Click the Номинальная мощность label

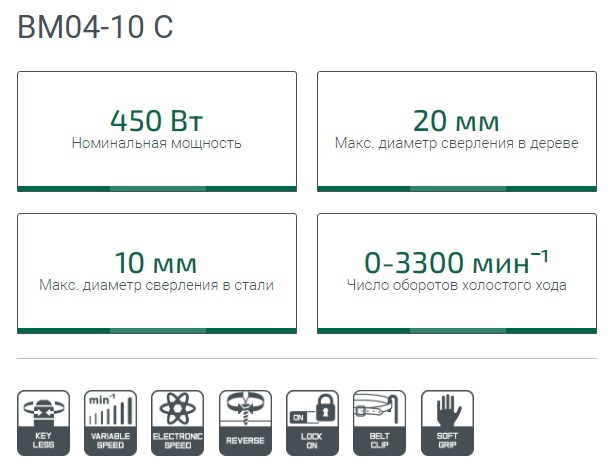coord(157,144)
